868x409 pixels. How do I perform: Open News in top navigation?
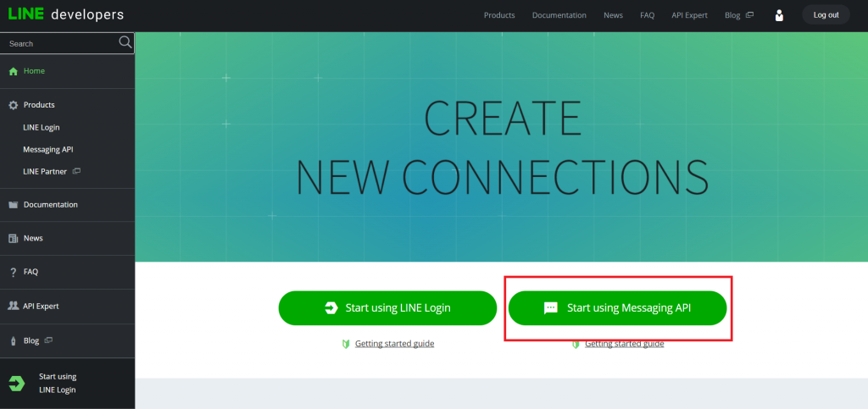click(x=614, y=15)
